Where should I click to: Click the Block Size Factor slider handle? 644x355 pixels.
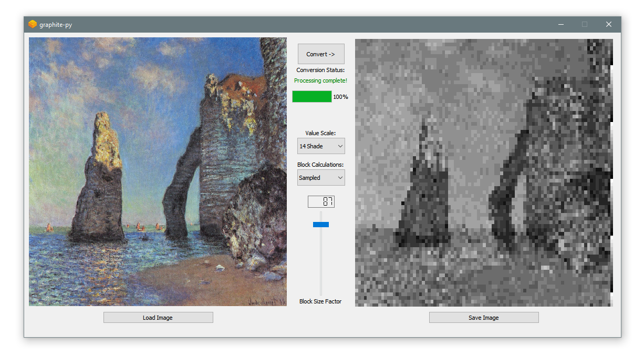click(321, 225)
